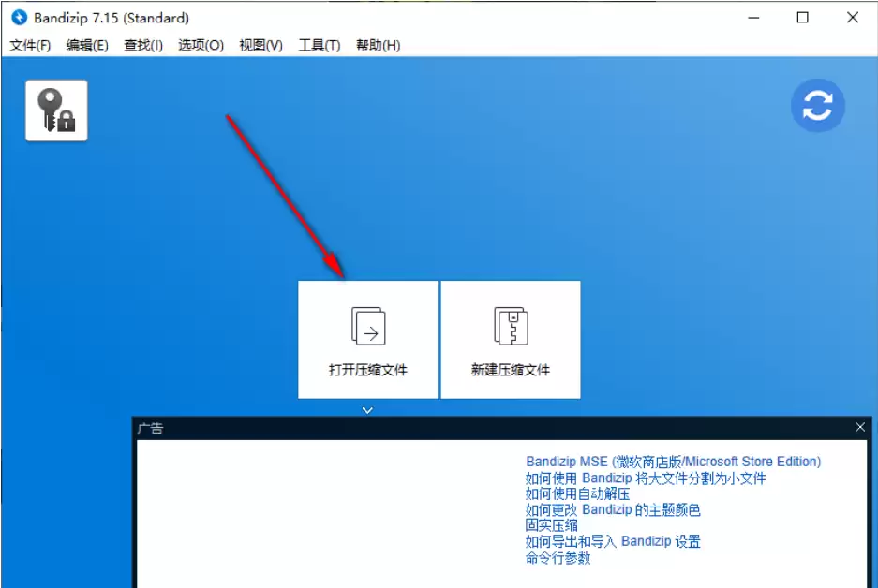The width and height of the screenshot is (878, 588).
Task: Open link about splitting large files
Action: pos(646,478)
